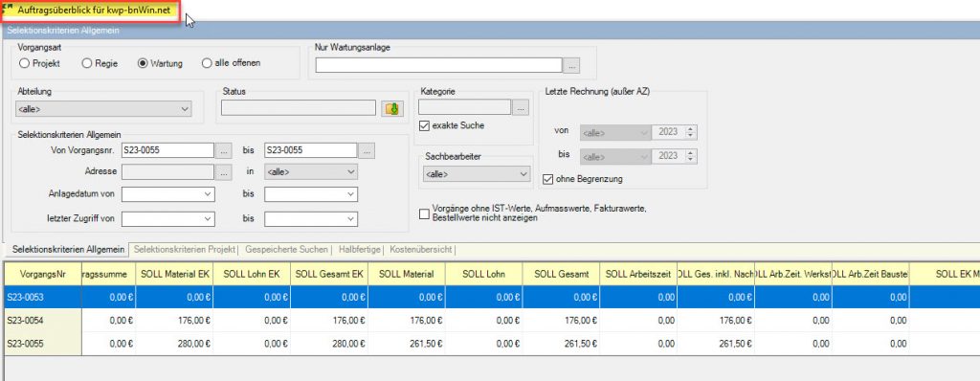The width and height of the screenshot is (980, 381).
Task: Open Letzte Rechnung von month dropdown
Action: [x=615, y=133]
